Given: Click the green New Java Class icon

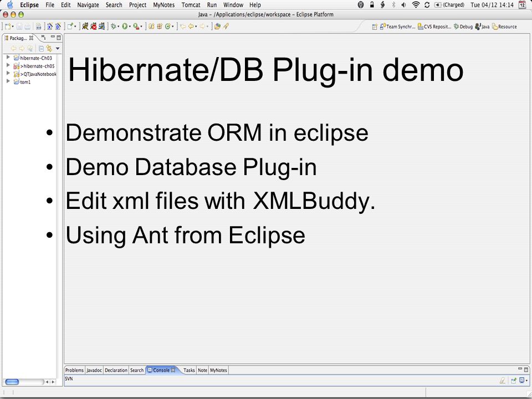Looking at the screenshot, I should [x=167, y=27].
